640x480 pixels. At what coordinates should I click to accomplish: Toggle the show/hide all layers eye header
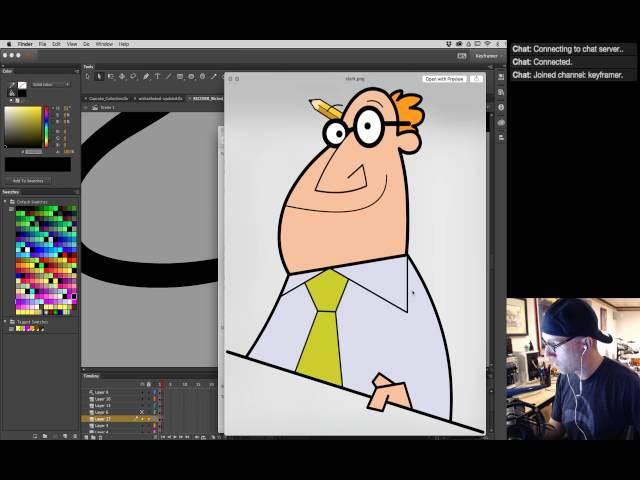coord(142,384)
